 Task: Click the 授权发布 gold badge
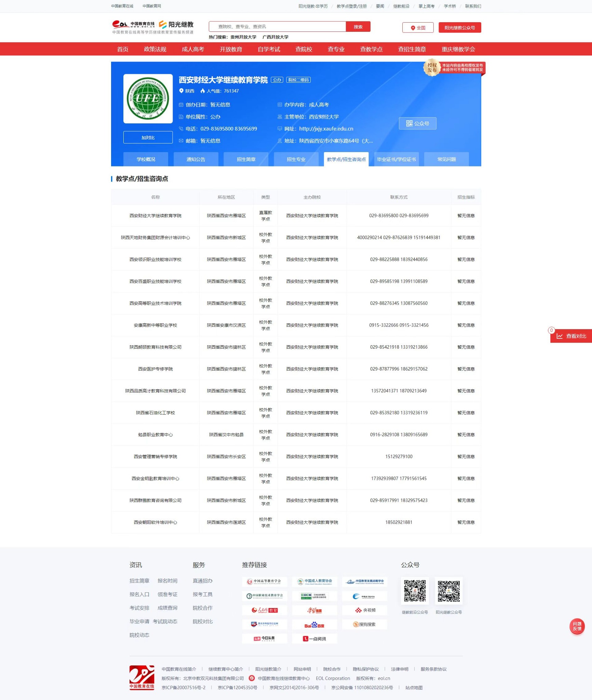pos(432,67)
